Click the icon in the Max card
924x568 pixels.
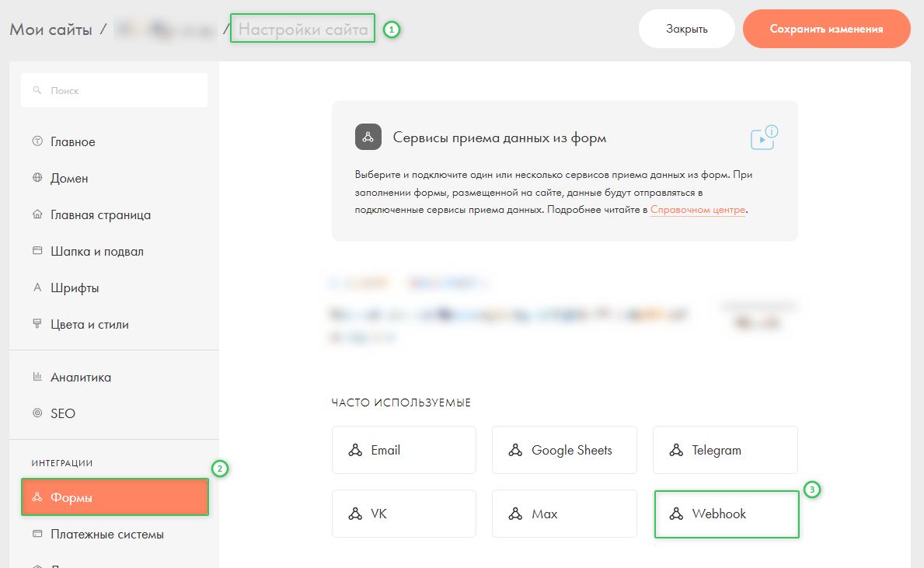tap(516, 514)
